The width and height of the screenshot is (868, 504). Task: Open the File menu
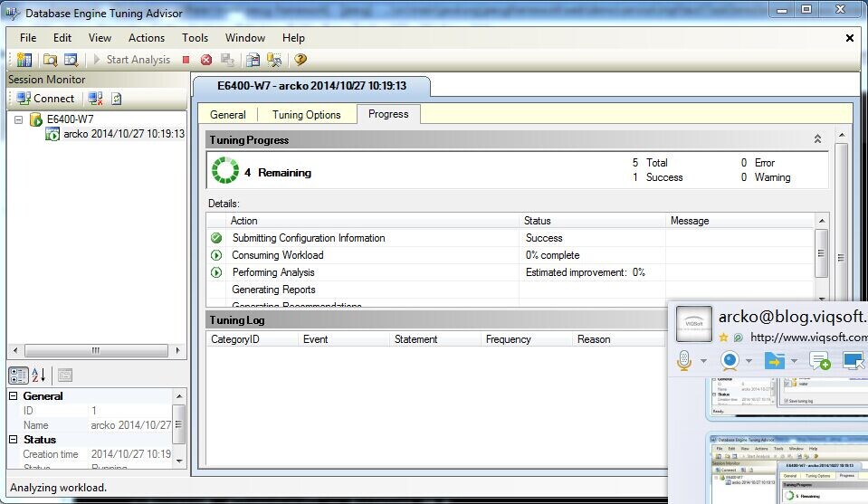28,38
